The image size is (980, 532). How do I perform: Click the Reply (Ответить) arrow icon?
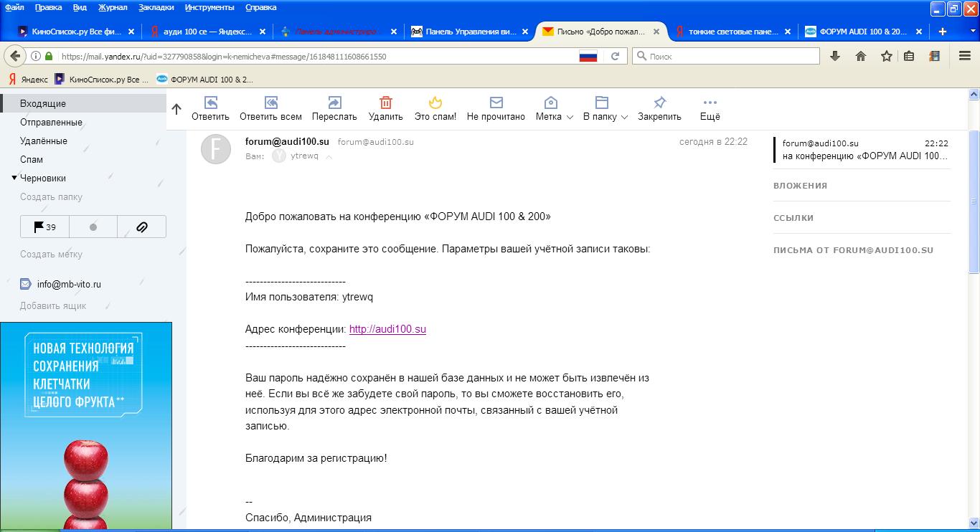[x=210, y=103]
